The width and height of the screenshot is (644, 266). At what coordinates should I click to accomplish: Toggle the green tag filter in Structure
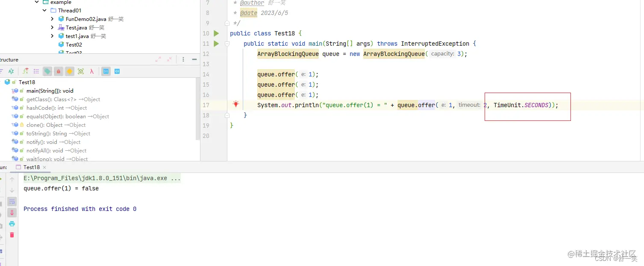[47, 71]
